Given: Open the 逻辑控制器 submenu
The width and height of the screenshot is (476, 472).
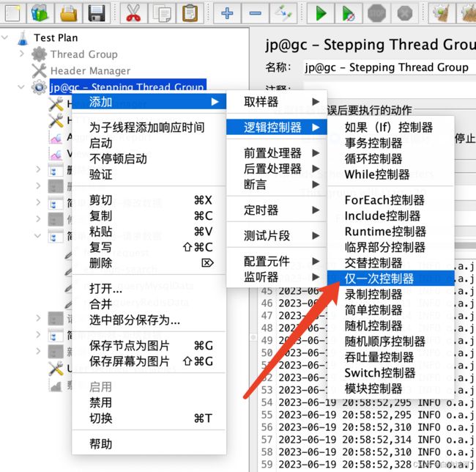Looking at the screenshot, I should [x=277, y=128].
